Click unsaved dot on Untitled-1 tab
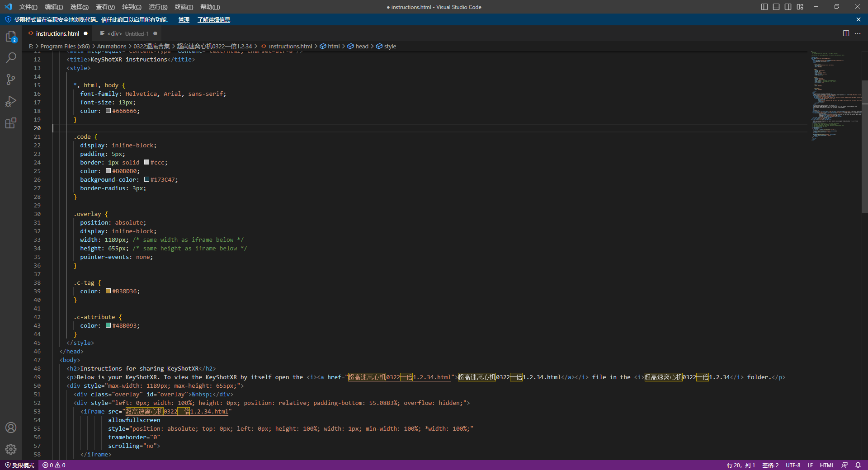 [x=155, y=33]
